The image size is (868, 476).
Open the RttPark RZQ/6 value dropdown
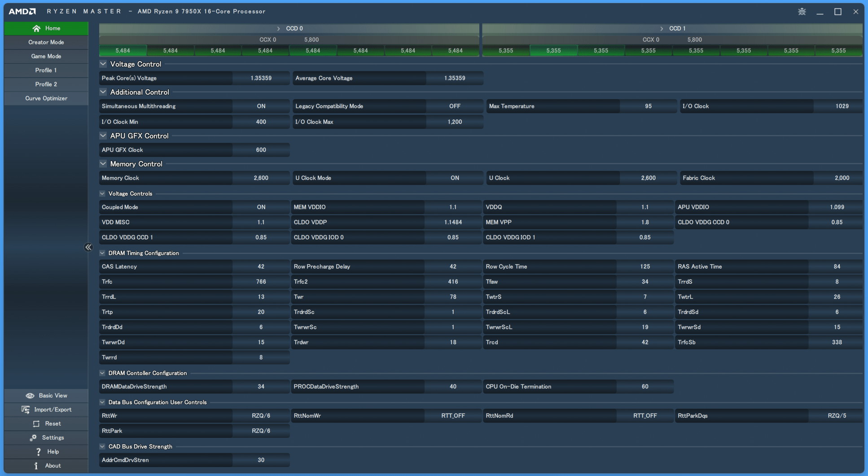pyautogui.click(x=261, y=431)
